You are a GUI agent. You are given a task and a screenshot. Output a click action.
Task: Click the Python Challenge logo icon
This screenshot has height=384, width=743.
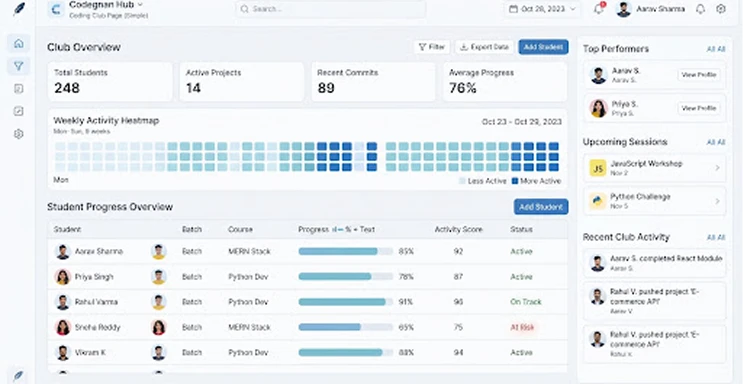(598, 201)
